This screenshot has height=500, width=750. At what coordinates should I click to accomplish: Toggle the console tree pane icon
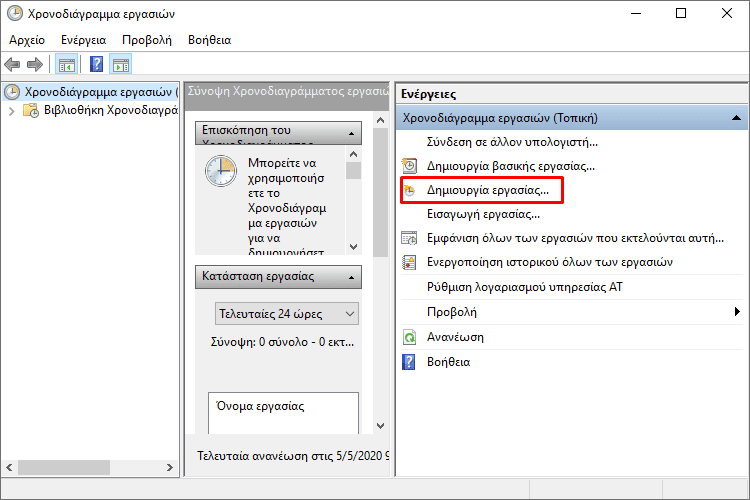point(67,65)
